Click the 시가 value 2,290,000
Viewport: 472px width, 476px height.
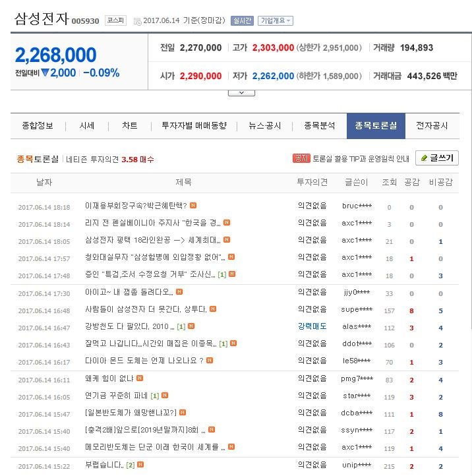(200, 76)
